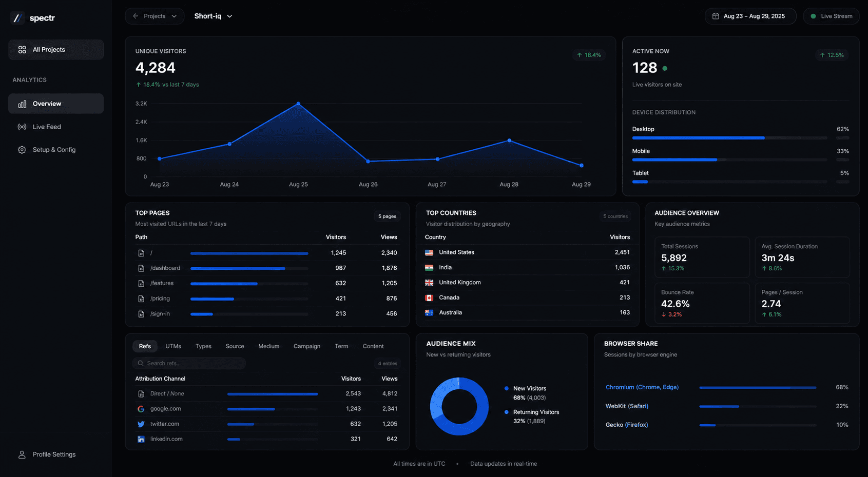Click the spectr logo icon
The width and height of the screenshot is (868, 477).
[17, 18]
